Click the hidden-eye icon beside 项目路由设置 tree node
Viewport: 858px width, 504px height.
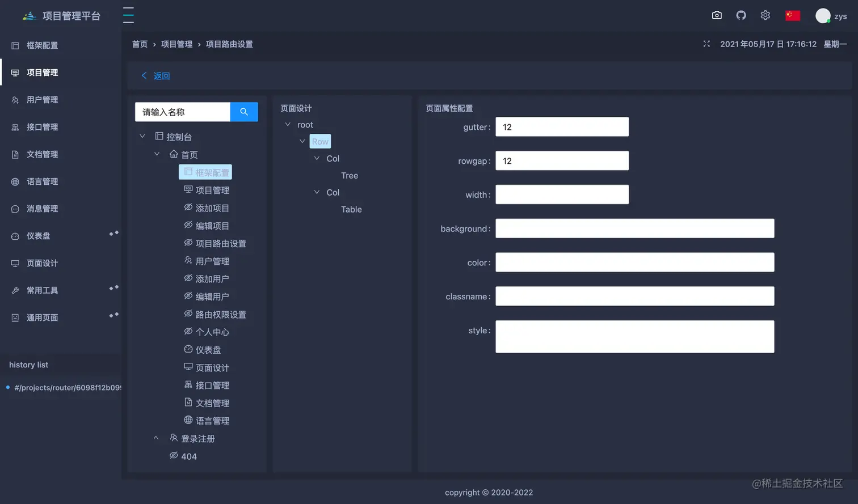pos(188,243)
